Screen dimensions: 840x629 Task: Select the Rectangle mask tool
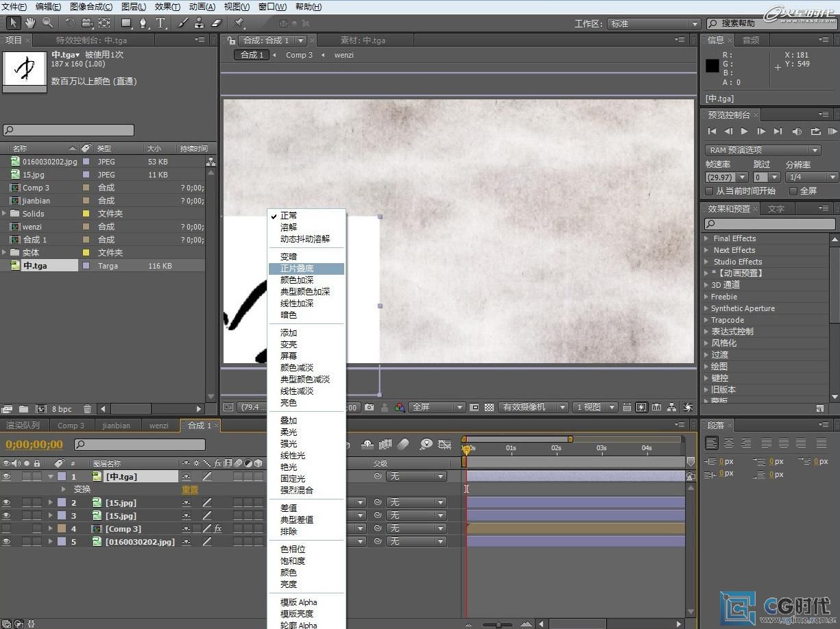(x=127, y=23)
